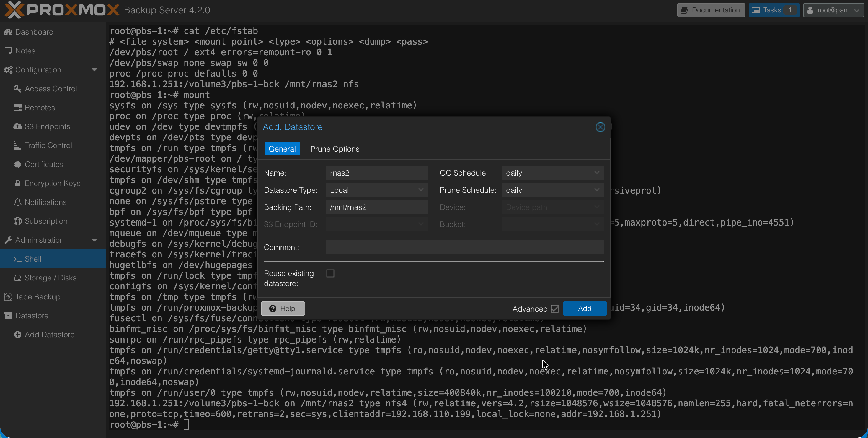This screenshot has height=438, width=868.
Task: Click the Storage / Disks drive icon
Action: (17, 278)
